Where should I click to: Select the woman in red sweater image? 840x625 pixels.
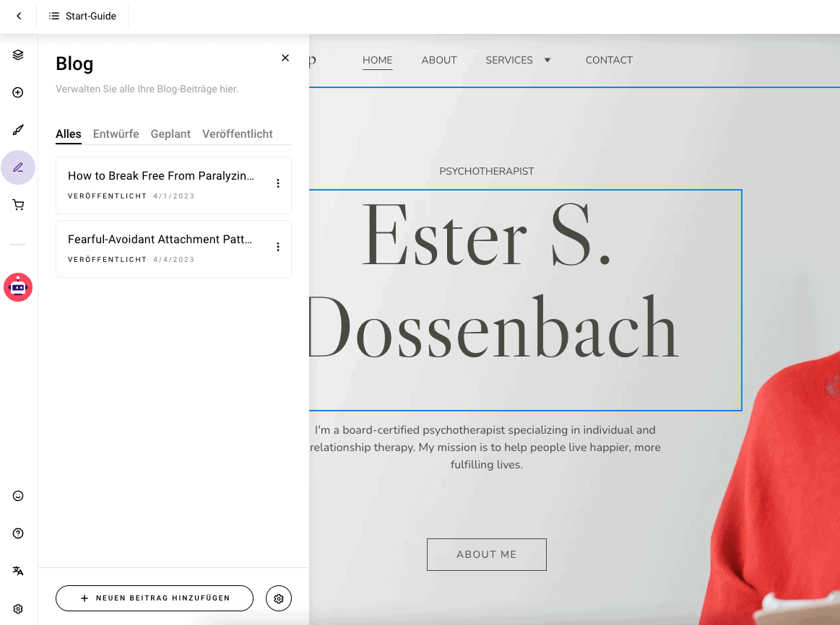[x=772, y=487]
